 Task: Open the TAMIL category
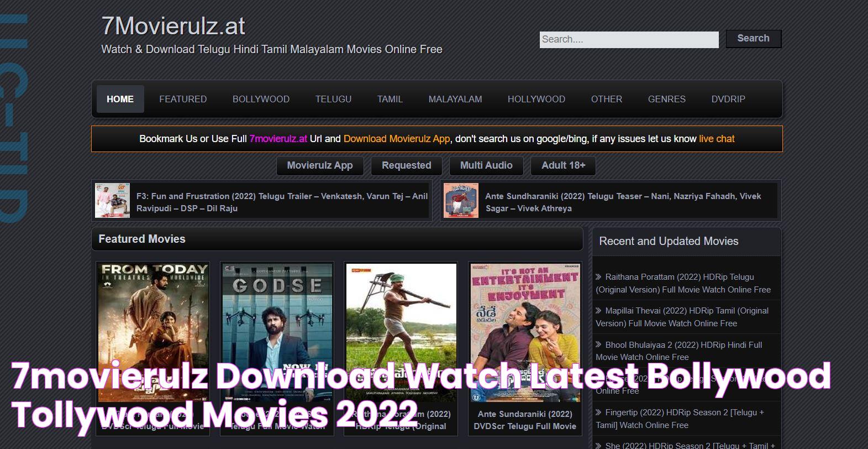(x=390, y=99)
